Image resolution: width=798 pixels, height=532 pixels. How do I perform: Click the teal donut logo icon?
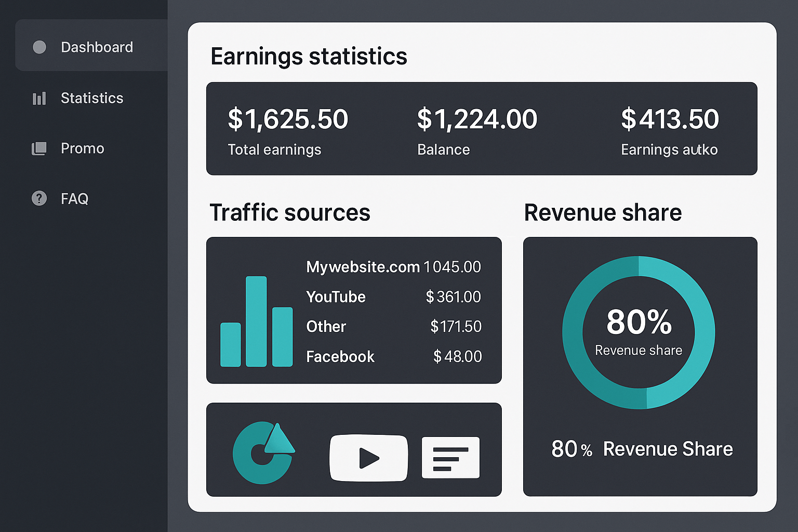click(x=263, y=453)
